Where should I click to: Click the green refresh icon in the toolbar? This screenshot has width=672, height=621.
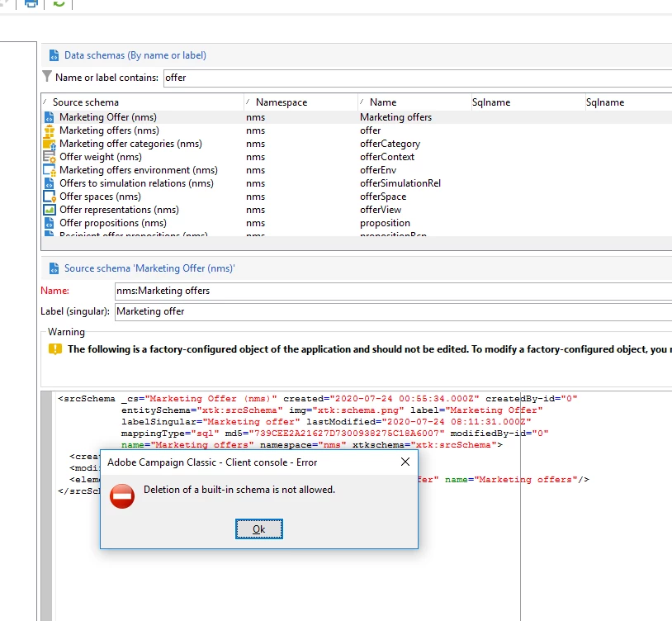click(59, 3)
